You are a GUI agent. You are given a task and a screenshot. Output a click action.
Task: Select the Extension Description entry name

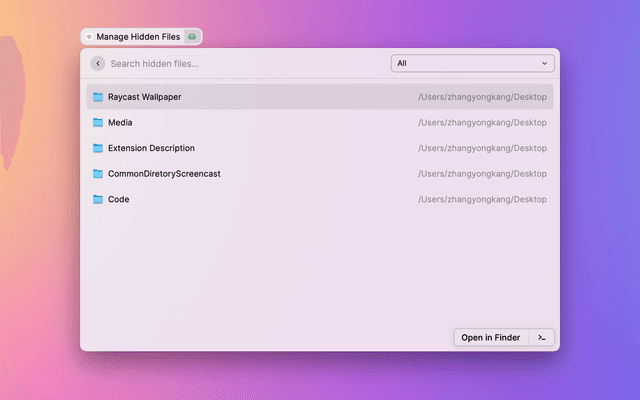(x=151, y=148)
